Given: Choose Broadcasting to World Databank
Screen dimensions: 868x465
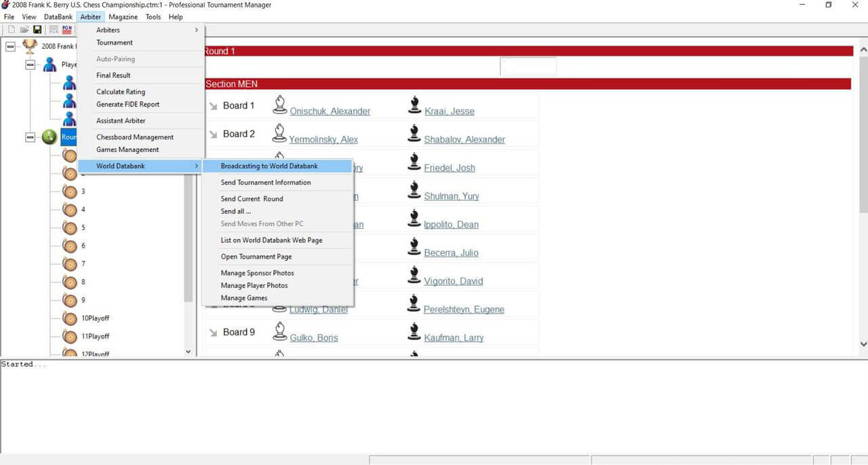Looking at the screenshot, I should 278,166.
